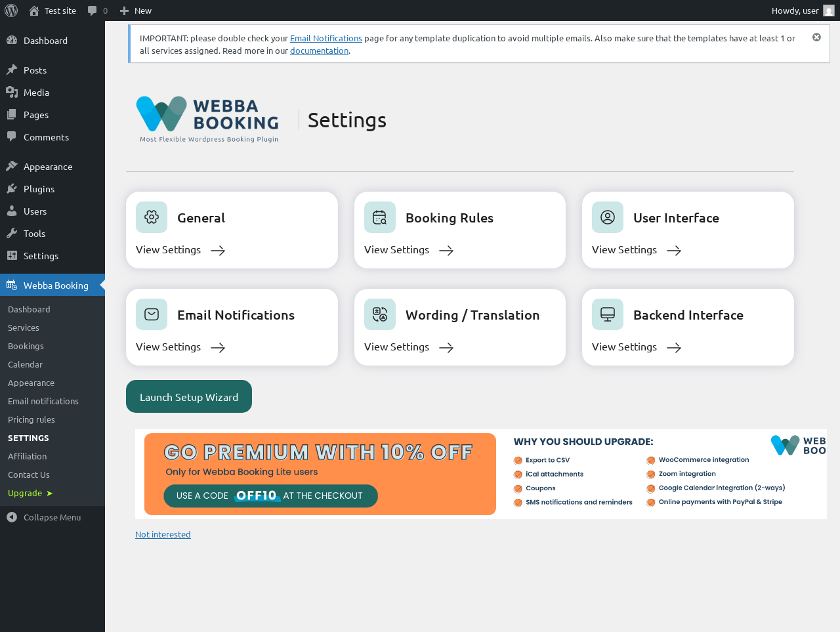This screenshot has height=632, width=840.
Task: Click the arrow in Booking Rules card
Action: (x=446, y=251)
